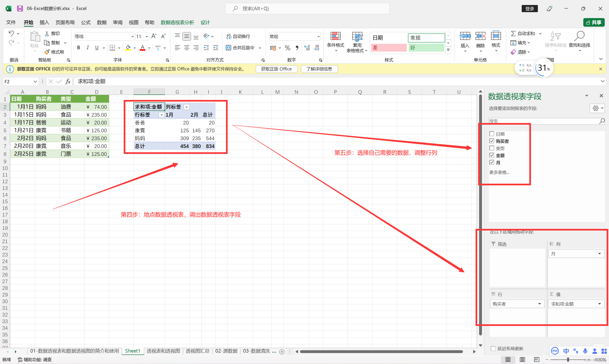The width and height of the screenshot is (609, 364).
Task: Apply bold formatting with B icon
Action: (x=79, y=48)
